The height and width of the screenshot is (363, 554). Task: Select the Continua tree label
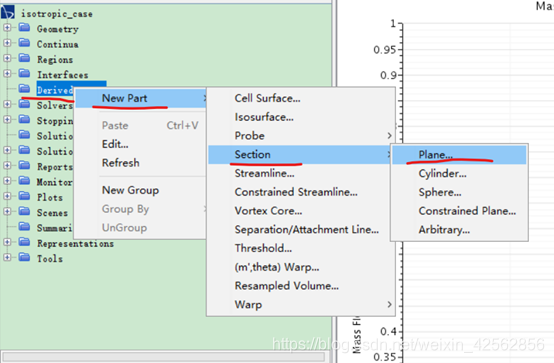pos(58,44)
